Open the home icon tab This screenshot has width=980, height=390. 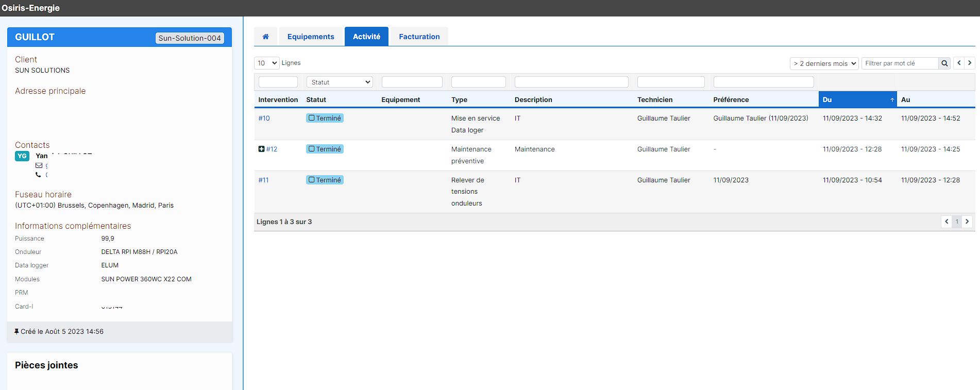click(266, 37)
